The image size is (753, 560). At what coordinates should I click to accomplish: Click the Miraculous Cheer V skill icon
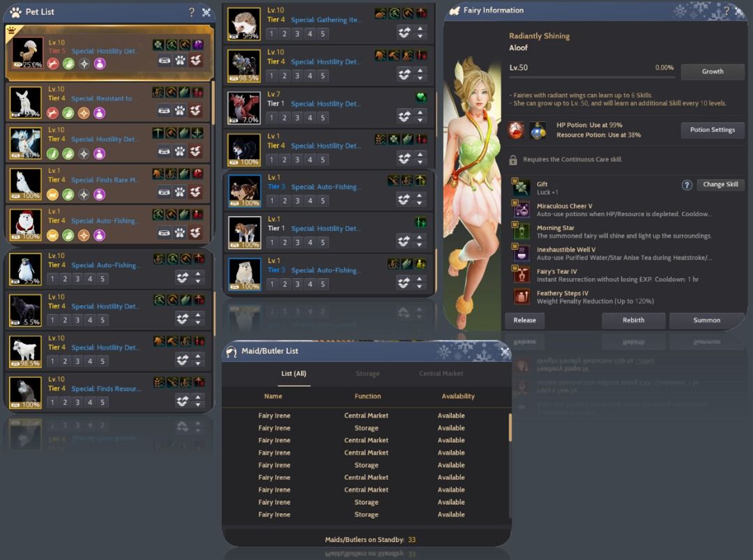pyautogui.click(x=521, y=209)
